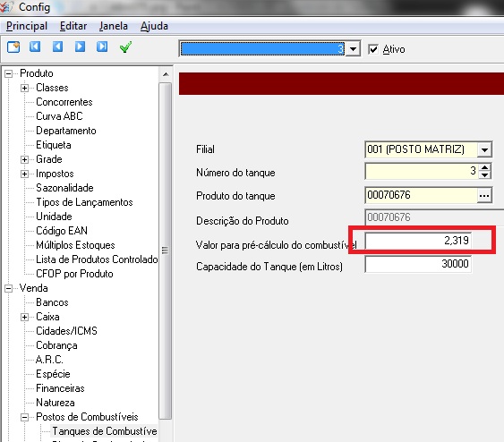Click the Produto do tanque browse button
This screenshot has height=442, width=504.
[x=484, y=196]
